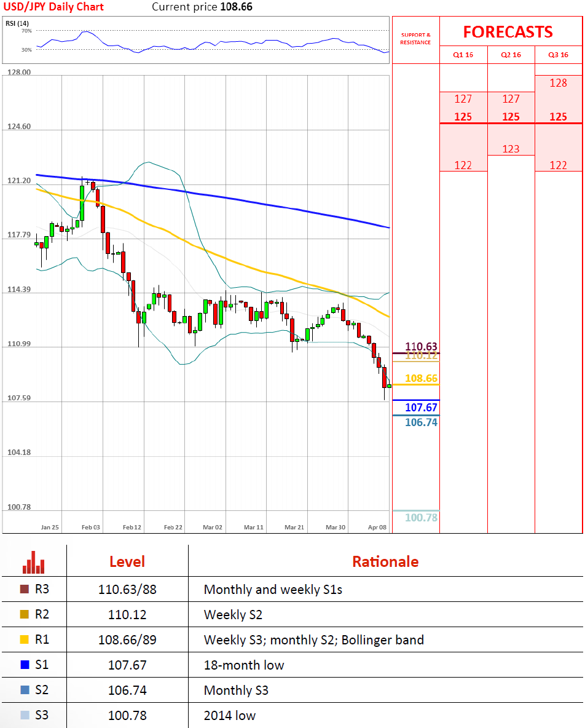Click the S1 blue color swatch

coord(25,665)
